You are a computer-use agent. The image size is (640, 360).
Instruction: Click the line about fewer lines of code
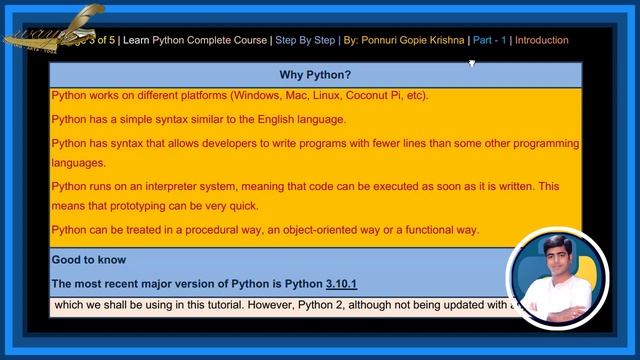click(x=315, y=153)
